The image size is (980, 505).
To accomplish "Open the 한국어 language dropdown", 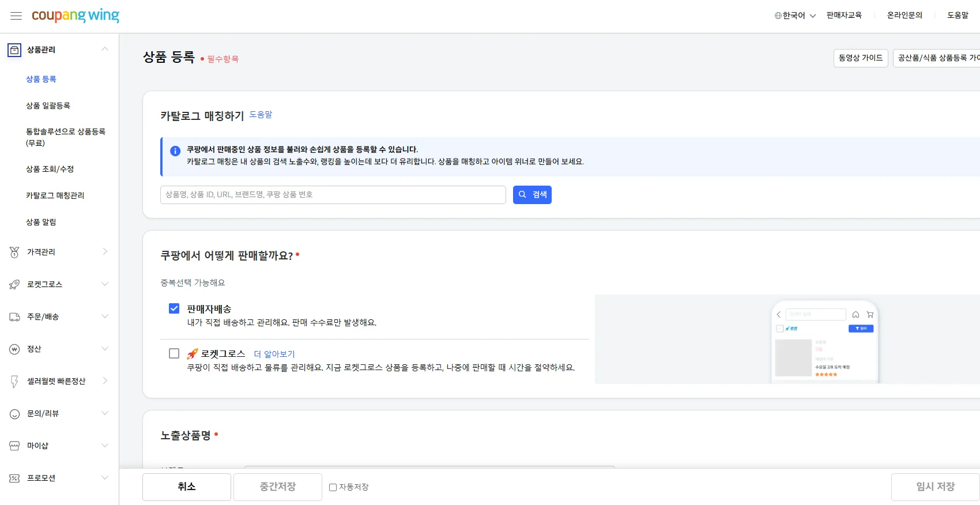I will (796, 16).
